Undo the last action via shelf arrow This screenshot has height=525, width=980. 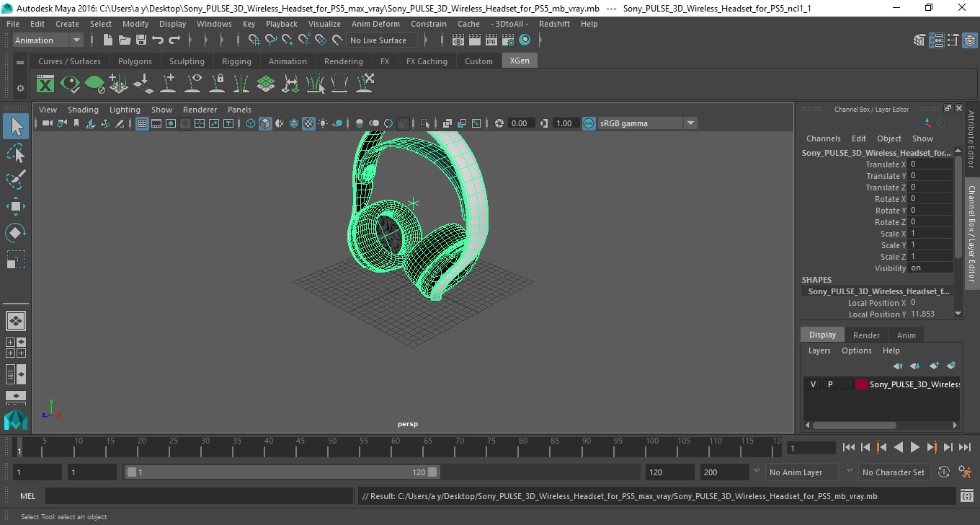tap(157, 40)
